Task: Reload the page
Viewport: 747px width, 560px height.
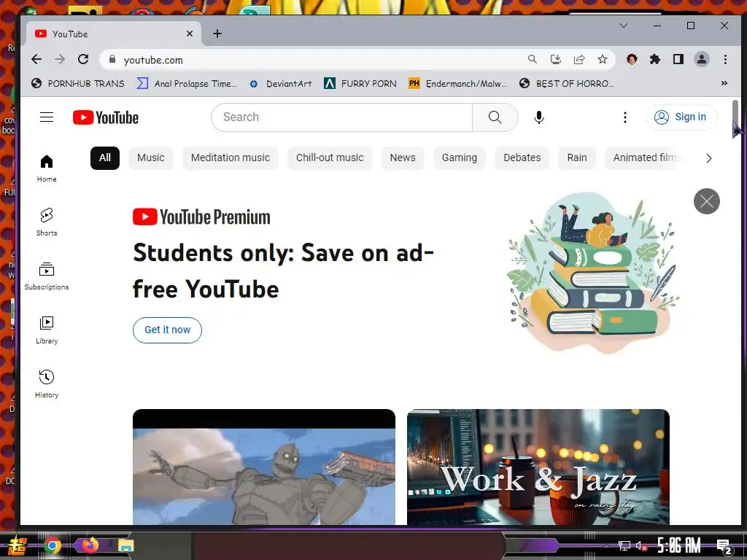Action: pos(83,60)
